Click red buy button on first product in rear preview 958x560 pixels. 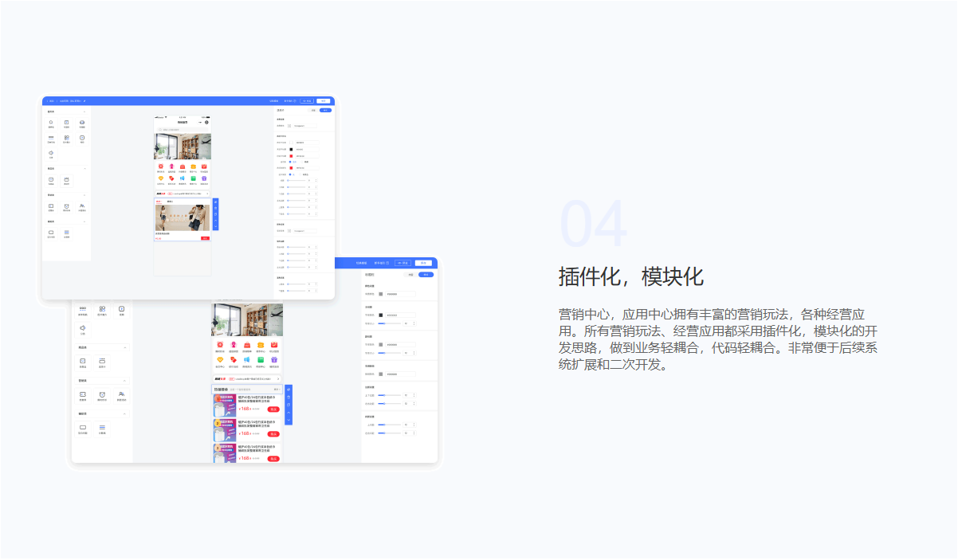tap(273, 409)
